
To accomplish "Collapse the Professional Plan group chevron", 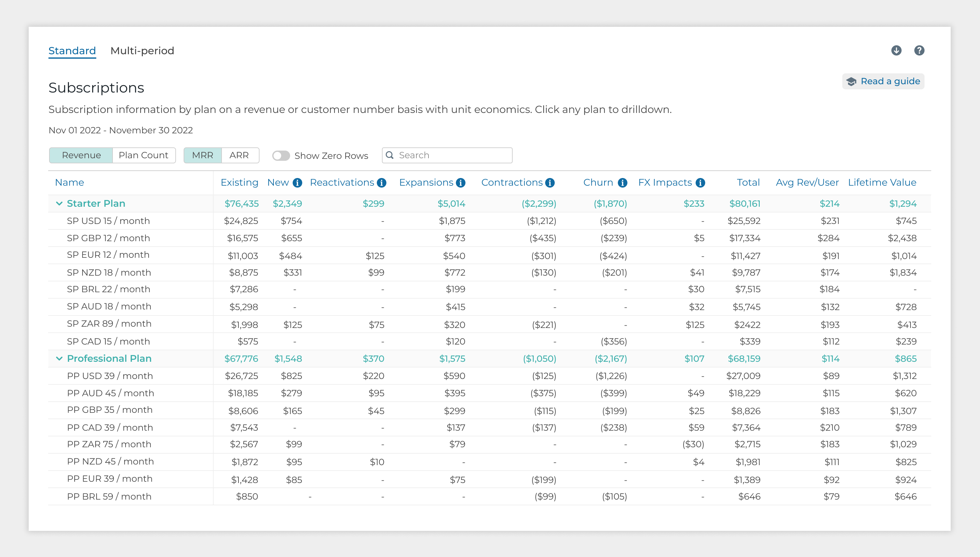I will 59,359.
